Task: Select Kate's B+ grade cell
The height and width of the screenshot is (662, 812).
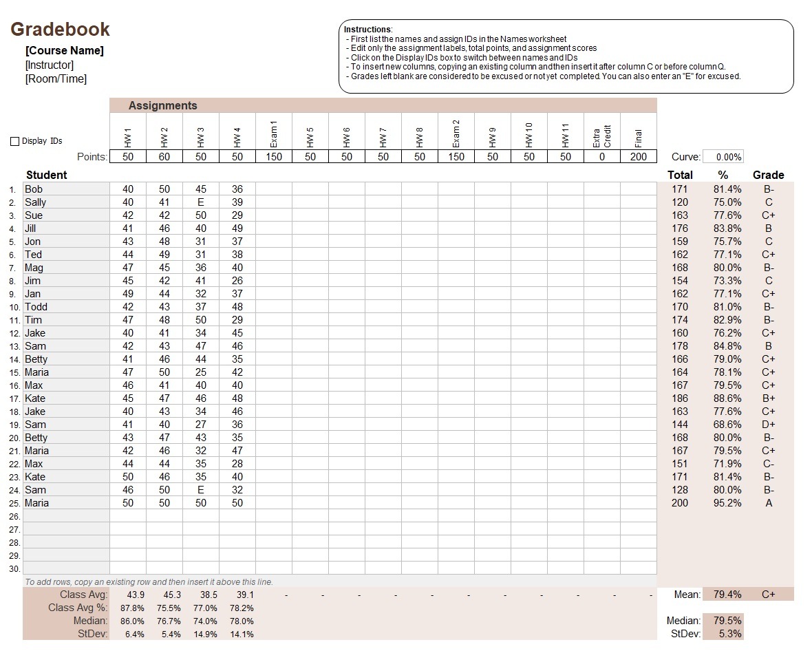Action: tap(768, 398)
